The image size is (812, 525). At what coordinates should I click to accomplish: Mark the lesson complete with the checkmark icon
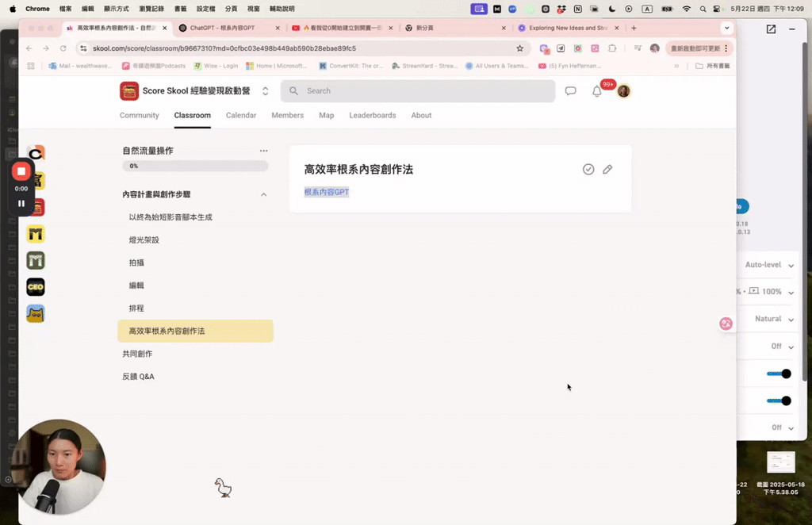(588, 169)
